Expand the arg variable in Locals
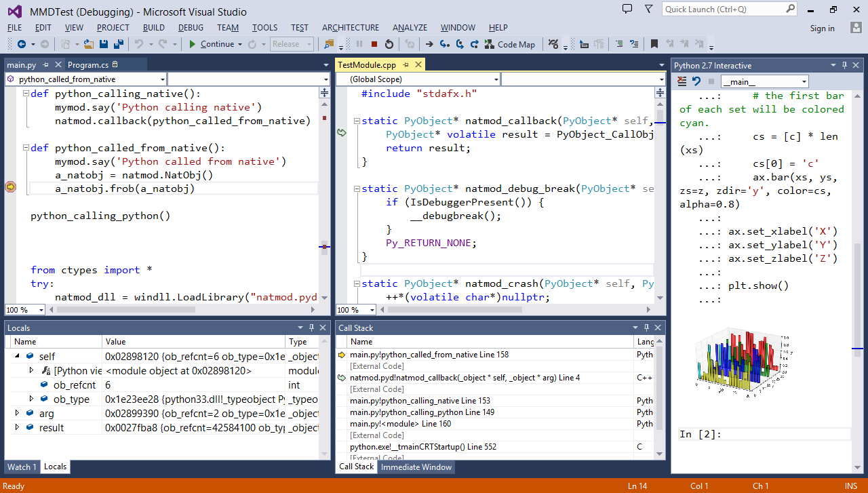The image size is (868, 493). pyautogui.click(x=18, y=414)
